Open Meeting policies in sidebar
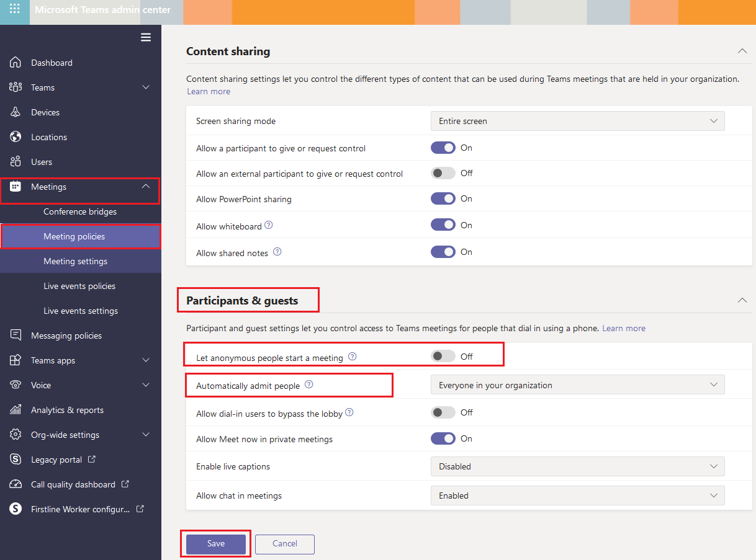 point(81,236)
